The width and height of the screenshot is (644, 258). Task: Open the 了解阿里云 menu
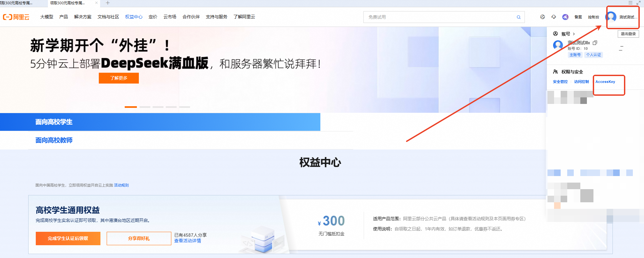coord(244,17)
